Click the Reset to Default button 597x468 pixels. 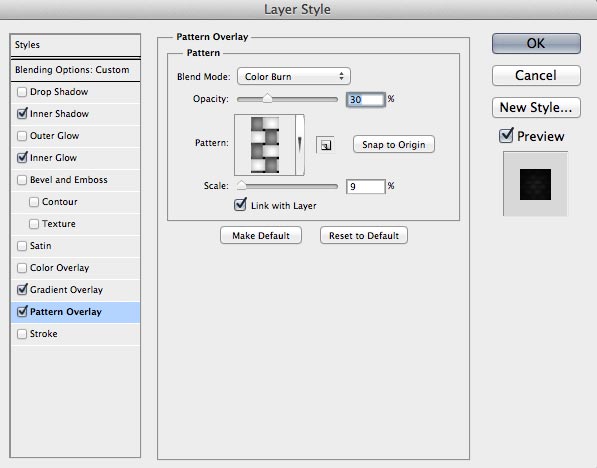[x=364, y=236]
